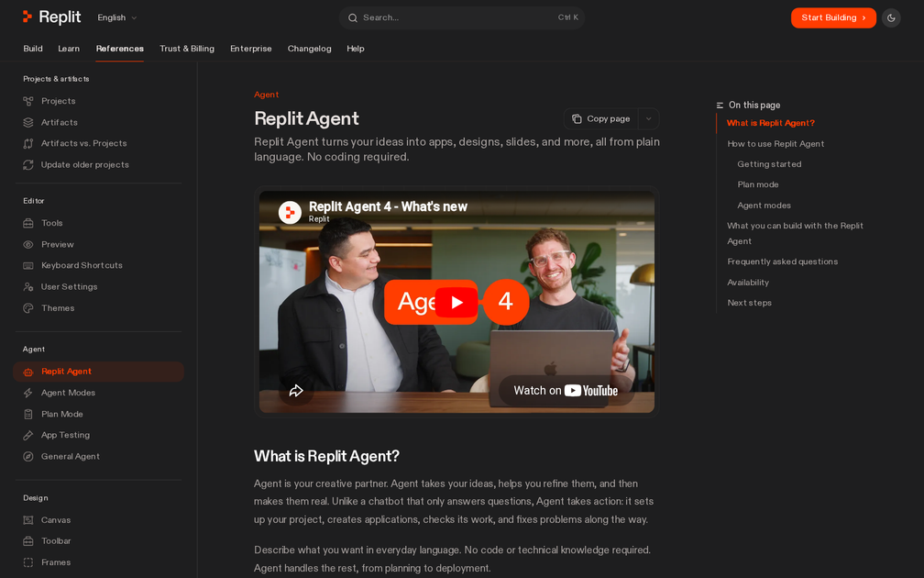Image resolution: width=924 pixels, height=578 pixels.
Task: Select the References tab
Action: coord(119,49)
